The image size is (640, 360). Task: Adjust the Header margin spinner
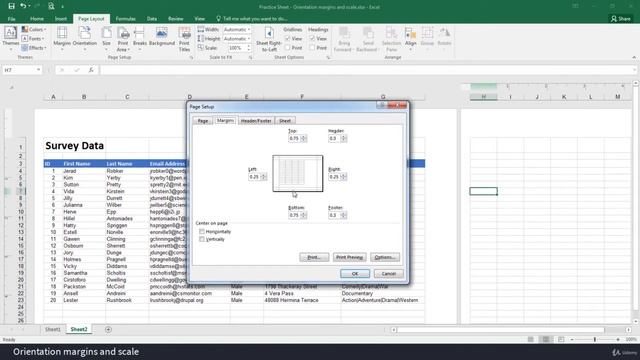(x=343, y=138)
